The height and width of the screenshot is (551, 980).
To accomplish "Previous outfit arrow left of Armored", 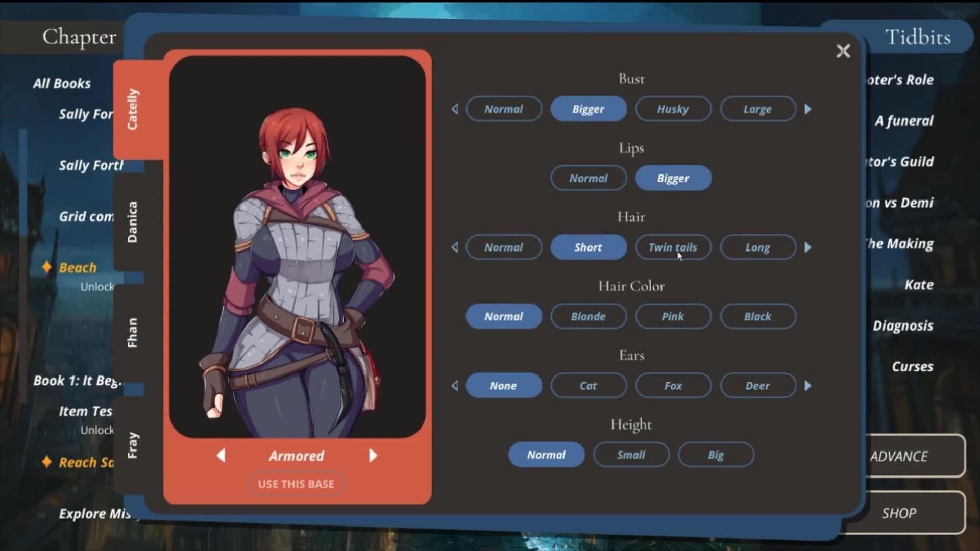I will [221, 456].
